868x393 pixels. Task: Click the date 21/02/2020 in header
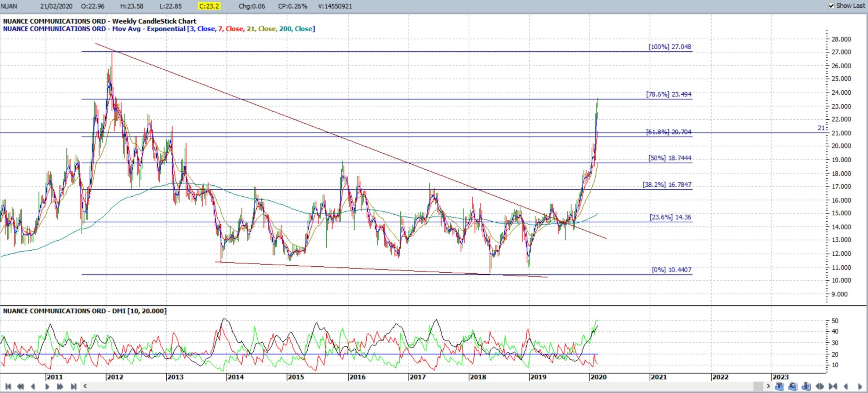pos(56,6)
